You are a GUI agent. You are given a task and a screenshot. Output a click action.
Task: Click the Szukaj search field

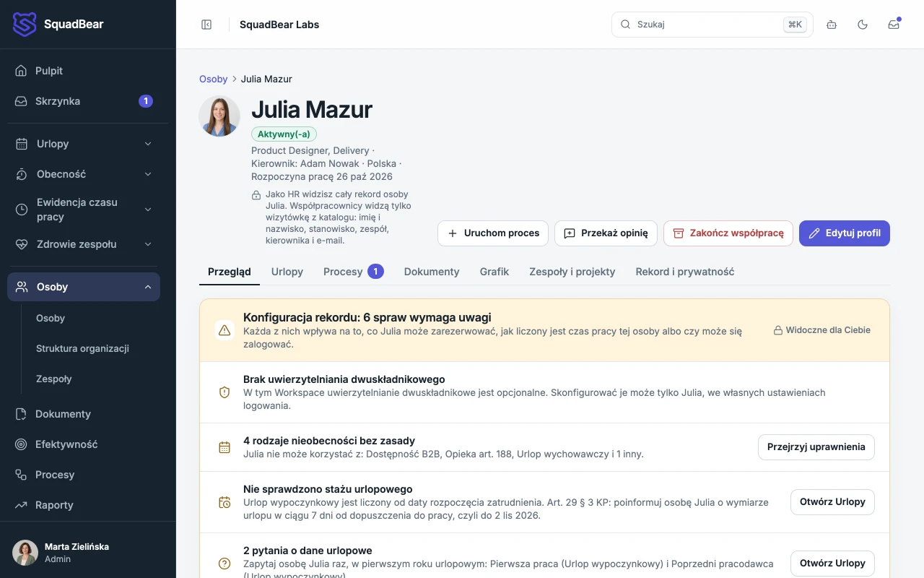coord(712,25)
